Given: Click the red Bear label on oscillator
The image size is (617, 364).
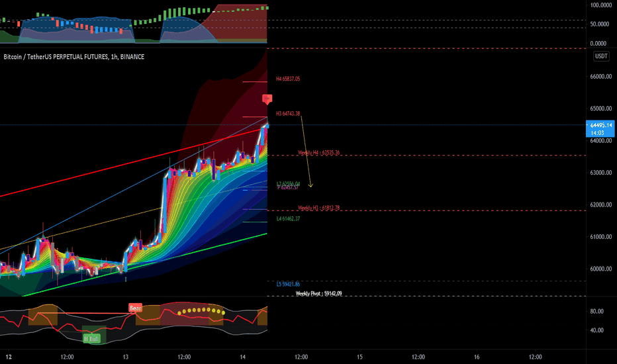Looking at the screenshot, I should coord(135,308).
